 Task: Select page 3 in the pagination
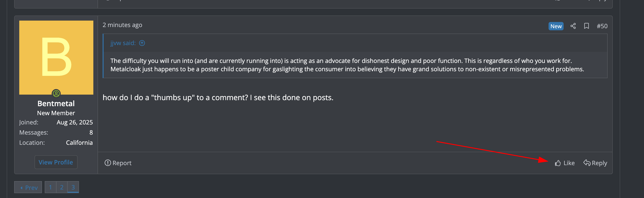click(73, 187)
